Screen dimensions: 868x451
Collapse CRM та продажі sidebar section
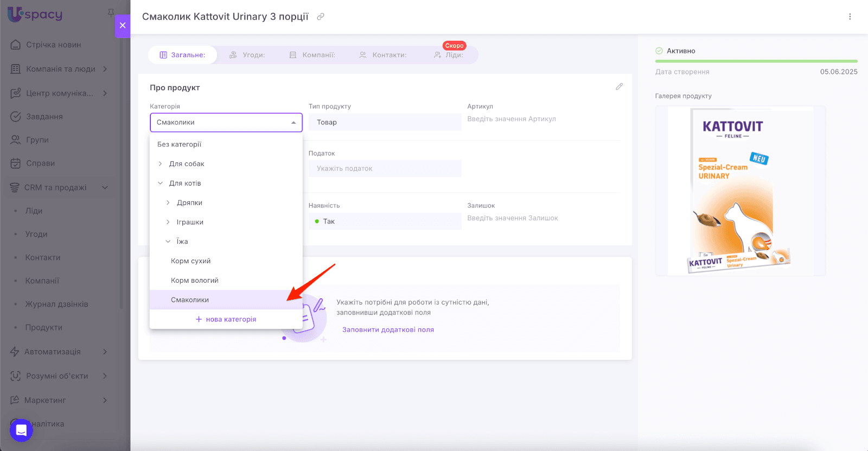tap(105, 188)
